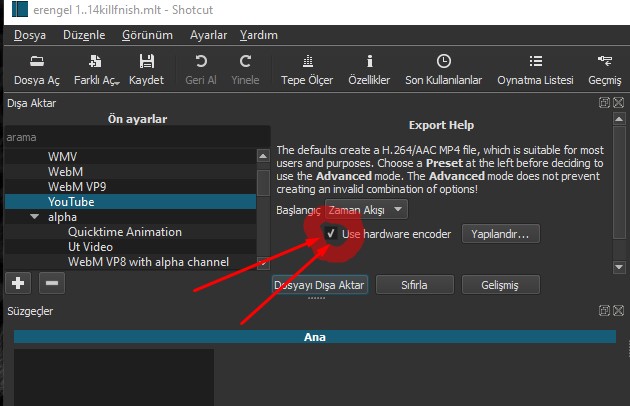The width and height of the screenshot is (630, 406).
Task: Select the YouTube preset
Action: (x=130, y=201)
